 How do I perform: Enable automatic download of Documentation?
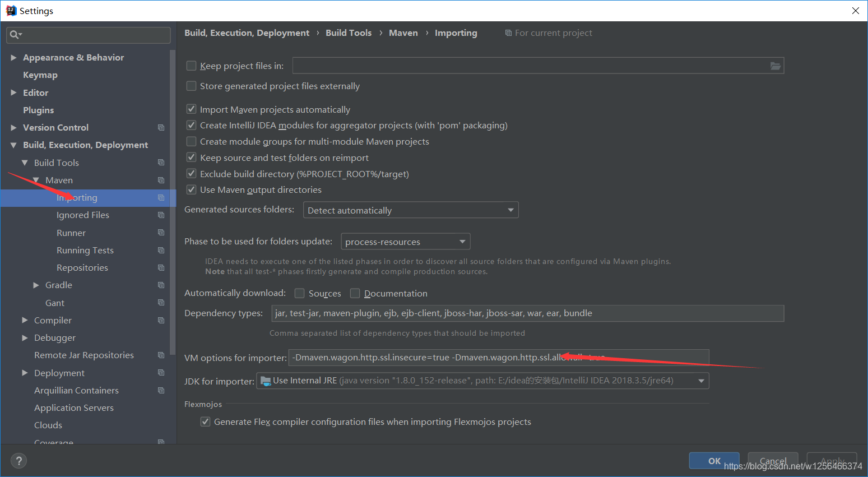pos(355,293)
